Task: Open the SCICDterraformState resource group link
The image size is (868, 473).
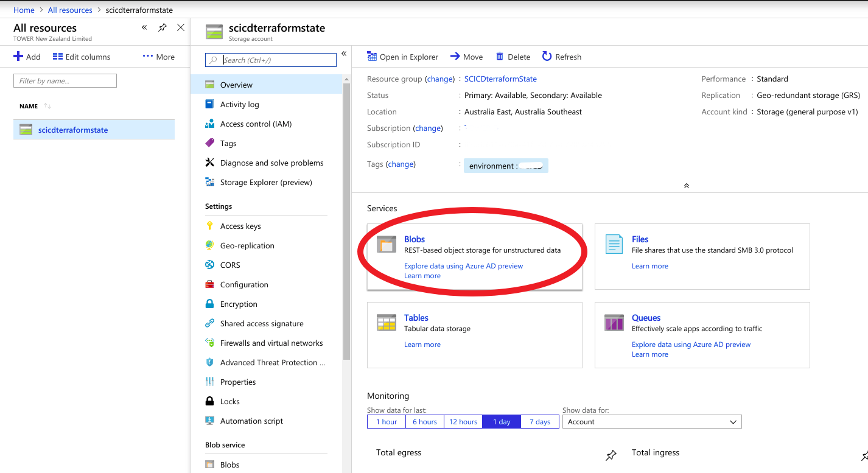Action: pos(500,79)
